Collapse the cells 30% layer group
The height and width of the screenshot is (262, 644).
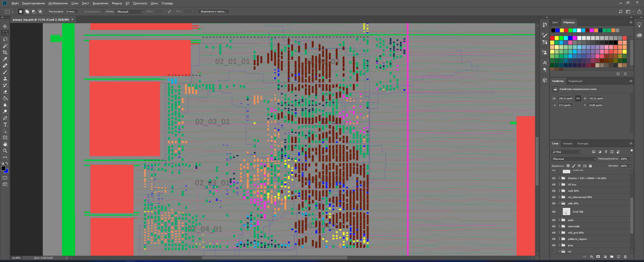pos(559,203)
